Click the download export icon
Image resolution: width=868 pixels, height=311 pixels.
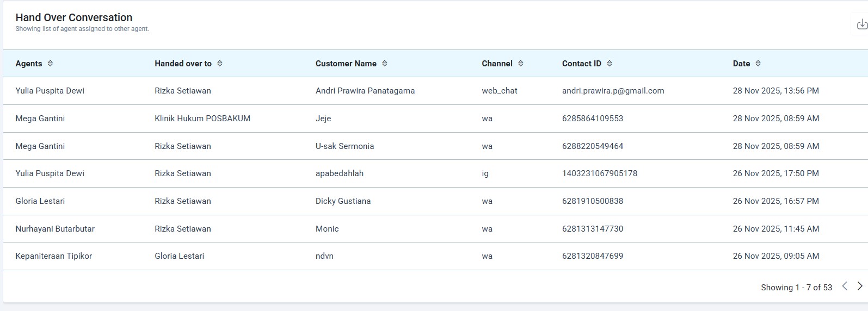click(861, 24)
